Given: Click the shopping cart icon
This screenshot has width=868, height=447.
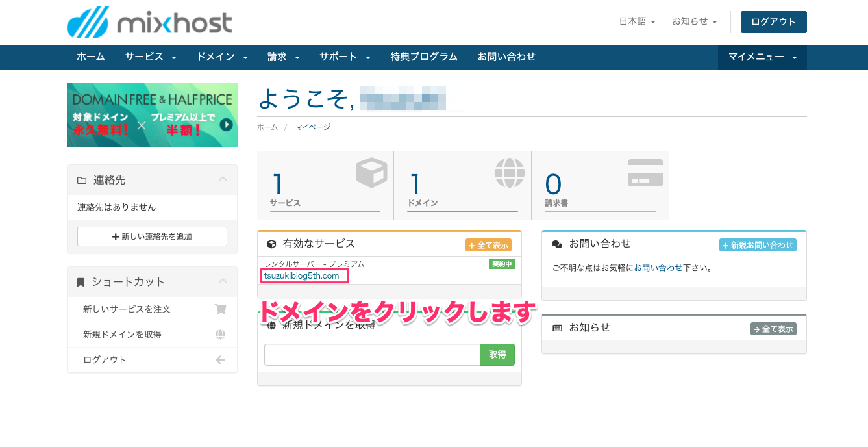Looking at the screenshot, I should (x=220, y=309).
